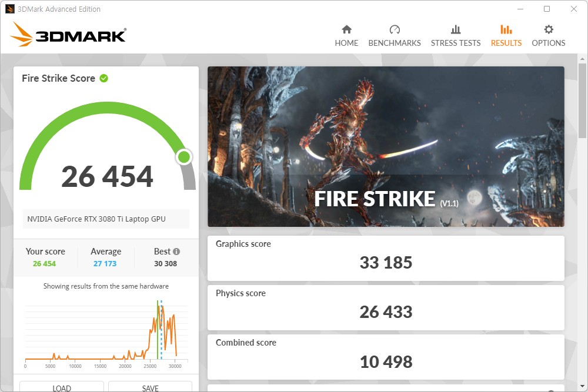Open the Benchmarks gauge icon

pos(395,29)
